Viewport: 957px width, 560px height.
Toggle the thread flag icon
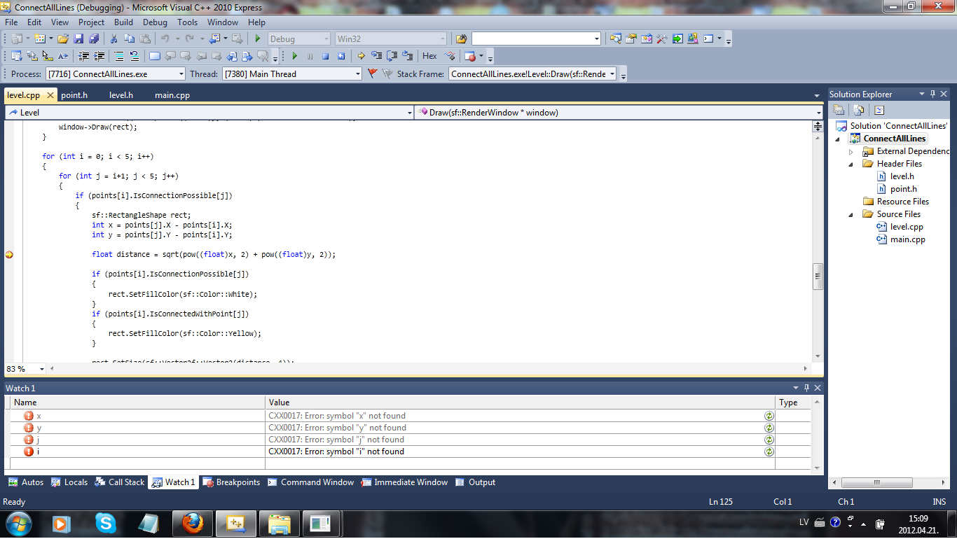[x=372, y=73]
